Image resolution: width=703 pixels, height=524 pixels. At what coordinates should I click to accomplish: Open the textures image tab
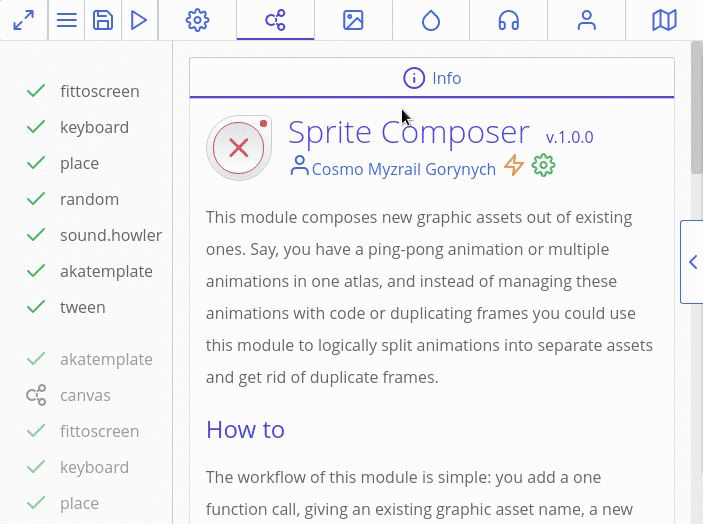[x=353, y=20]
